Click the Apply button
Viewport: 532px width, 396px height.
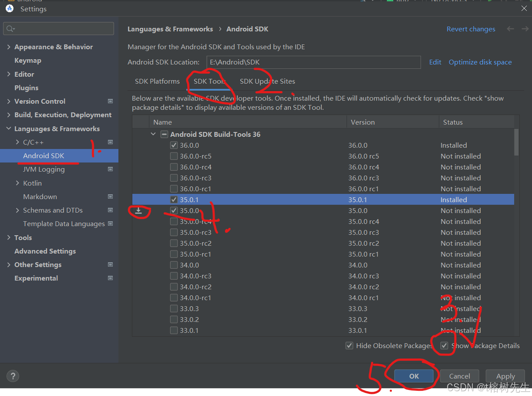tap(505, 376)
